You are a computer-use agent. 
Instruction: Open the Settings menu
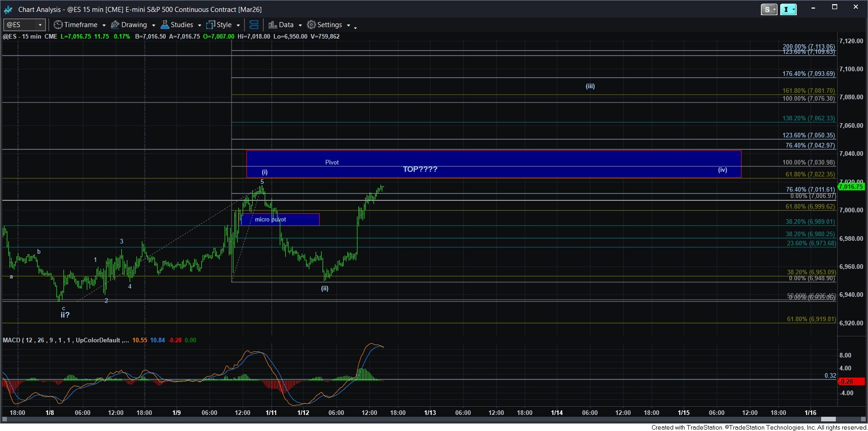tap(329, 25)
